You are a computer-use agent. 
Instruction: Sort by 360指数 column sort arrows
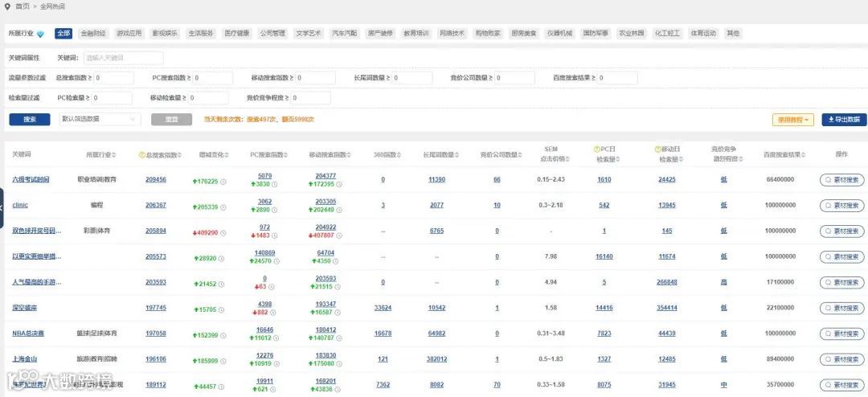click(x=399, y=155)
